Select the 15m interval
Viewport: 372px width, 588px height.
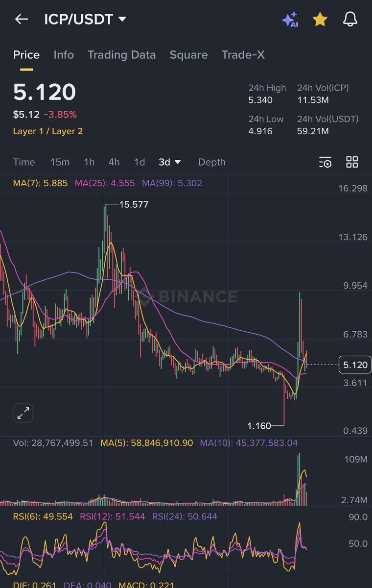coord(60,162)
